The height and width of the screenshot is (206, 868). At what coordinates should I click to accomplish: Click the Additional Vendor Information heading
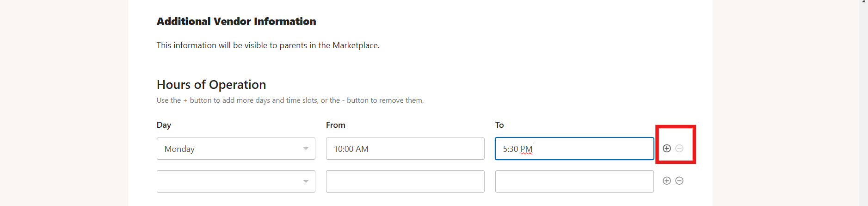click(x=236, y=21)
